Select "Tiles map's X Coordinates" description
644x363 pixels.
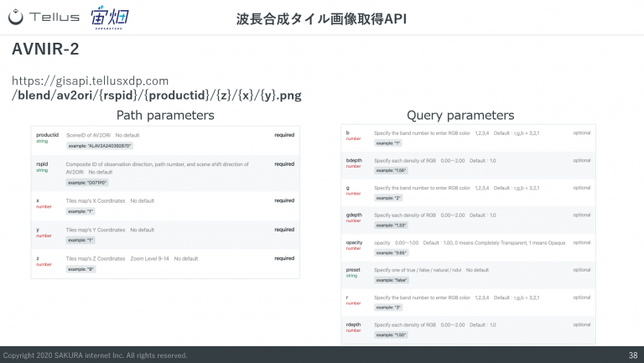96,201
